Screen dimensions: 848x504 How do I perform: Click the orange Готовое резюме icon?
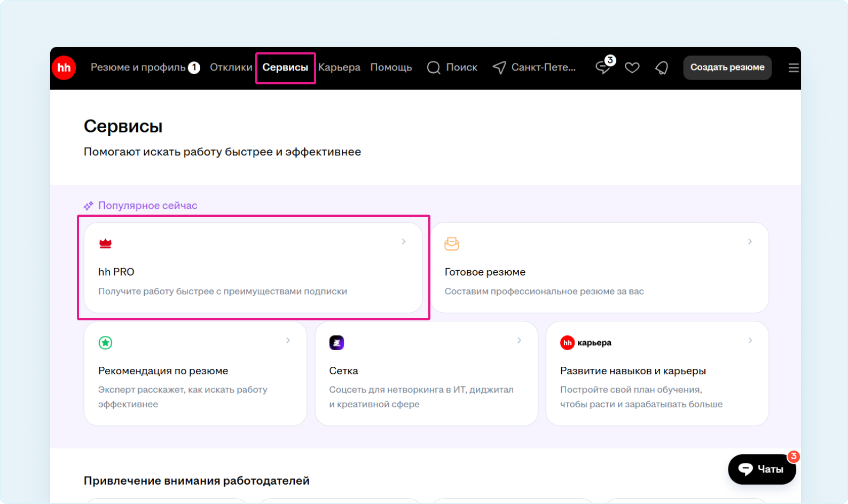[452, 243]
